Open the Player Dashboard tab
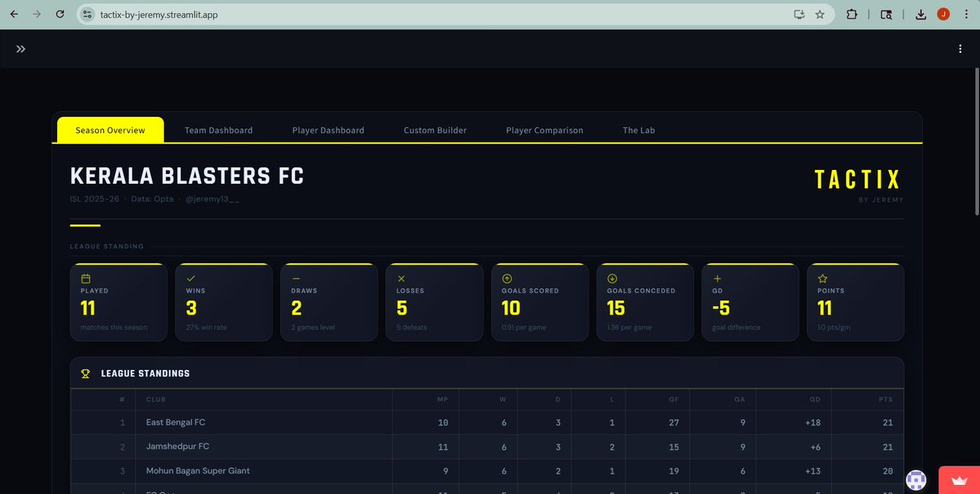Viewport: 980px width, 494px height. point(328,130)
